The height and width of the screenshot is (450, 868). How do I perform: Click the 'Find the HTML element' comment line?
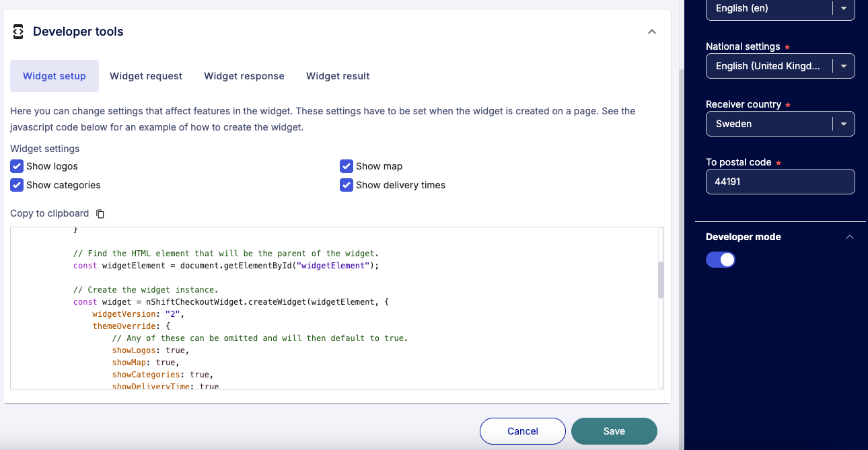tap(227, 254)
